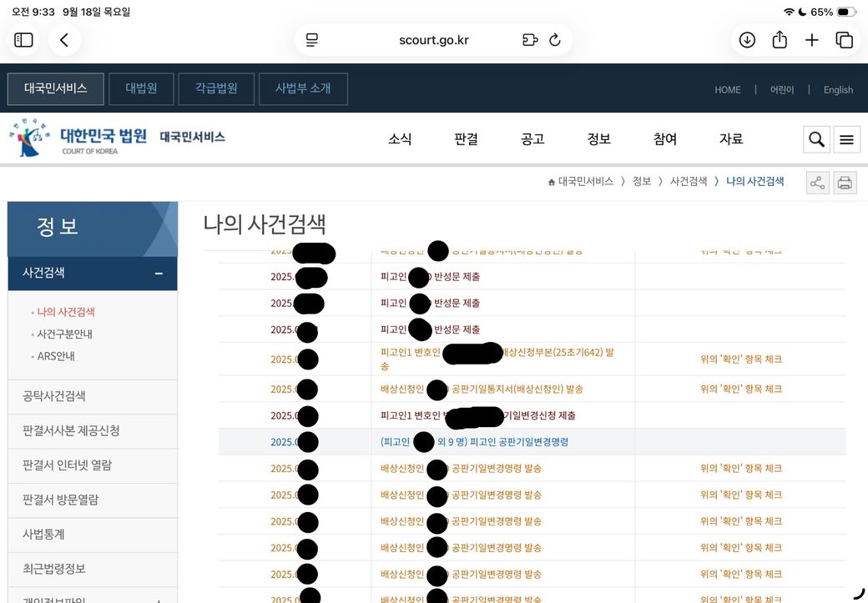Click the share link icon beside printer
868x603 pixels.
[818, 183]
